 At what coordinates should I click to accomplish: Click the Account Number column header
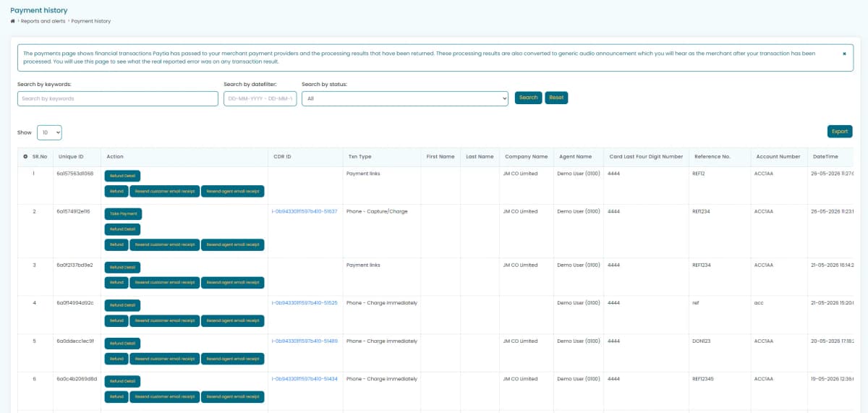point(778,157)
